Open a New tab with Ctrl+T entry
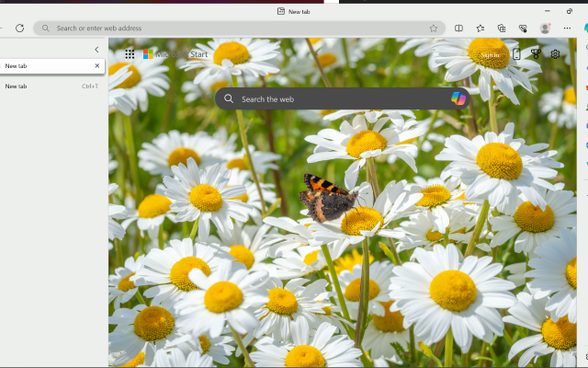 click(x=51, y=86)
